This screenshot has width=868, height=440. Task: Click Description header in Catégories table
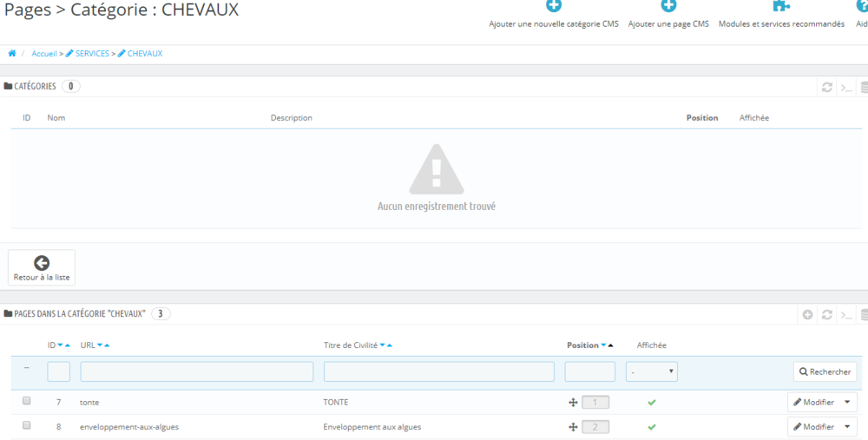click(x=291, y=118)
